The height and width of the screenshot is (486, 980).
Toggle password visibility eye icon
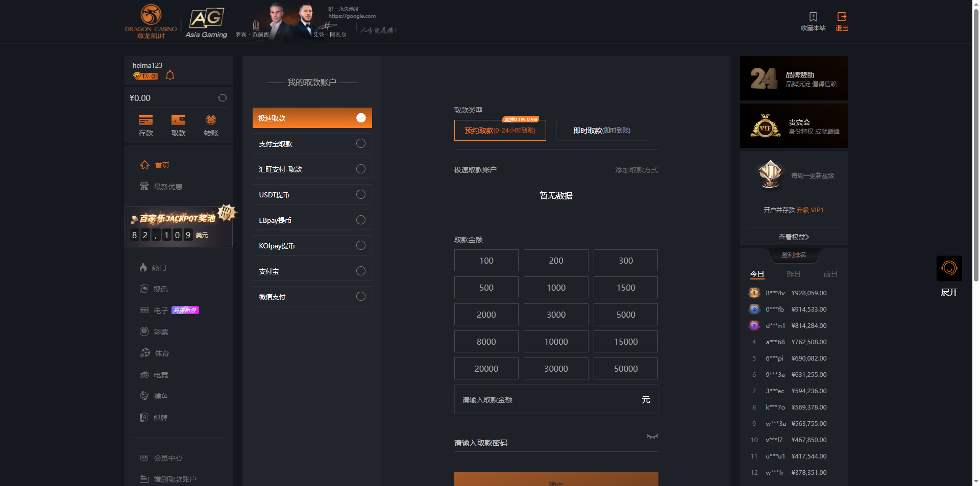pos(652,437)
